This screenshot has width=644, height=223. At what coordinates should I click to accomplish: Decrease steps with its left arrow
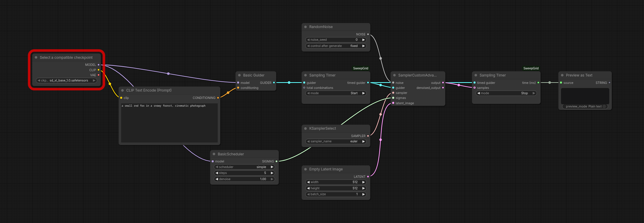tap(217, 173)
